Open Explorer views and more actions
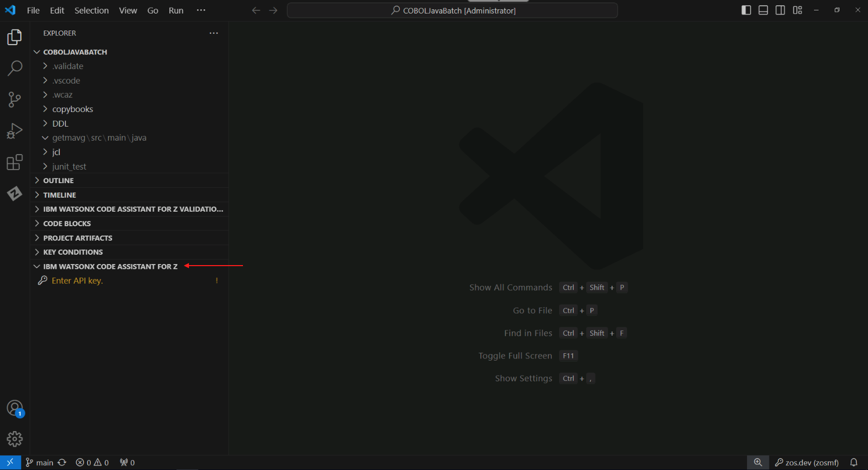This screenshot has width=868, height=470. [x=214, y=33]
